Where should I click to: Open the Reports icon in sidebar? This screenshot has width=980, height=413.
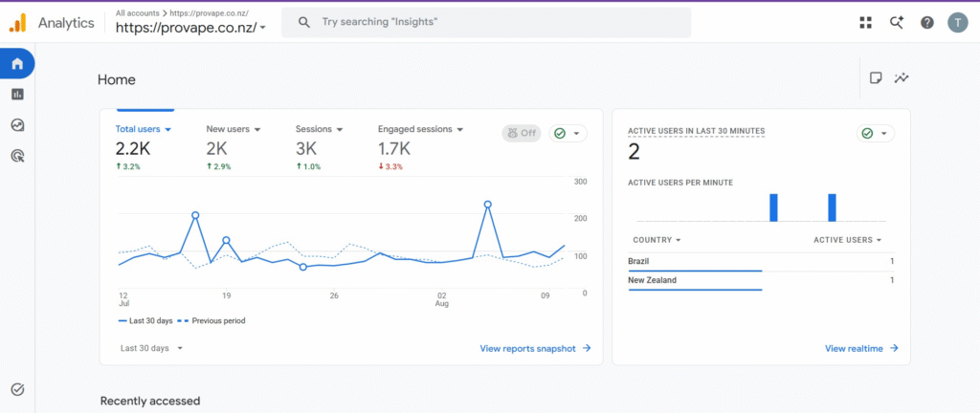[17, 95]
